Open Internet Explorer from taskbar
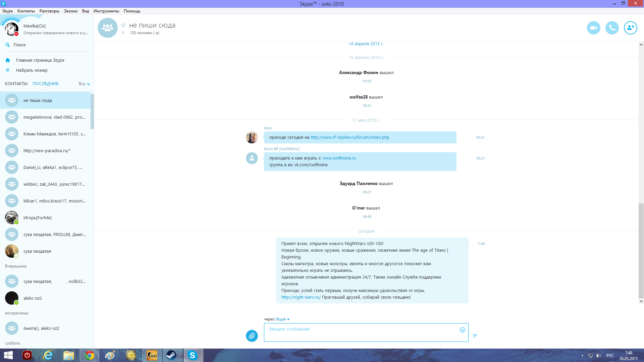The width and height of the screenshot is (644, 362). [x=48, y=355]
